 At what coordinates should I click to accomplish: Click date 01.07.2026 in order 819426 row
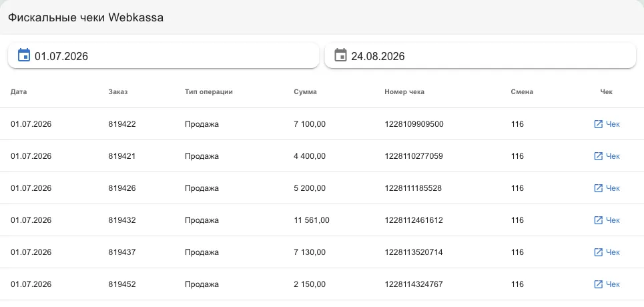pyautogui.click(x=31, y=188)
